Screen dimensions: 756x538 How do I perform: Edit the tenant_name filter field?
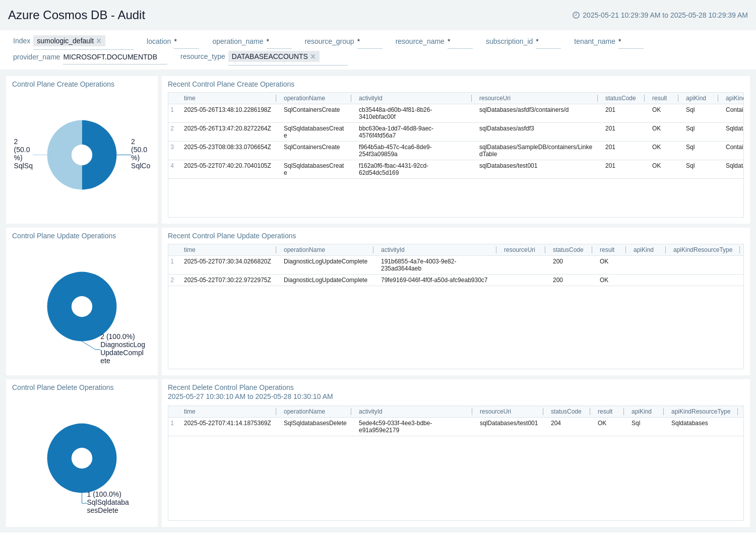[631, 42]
